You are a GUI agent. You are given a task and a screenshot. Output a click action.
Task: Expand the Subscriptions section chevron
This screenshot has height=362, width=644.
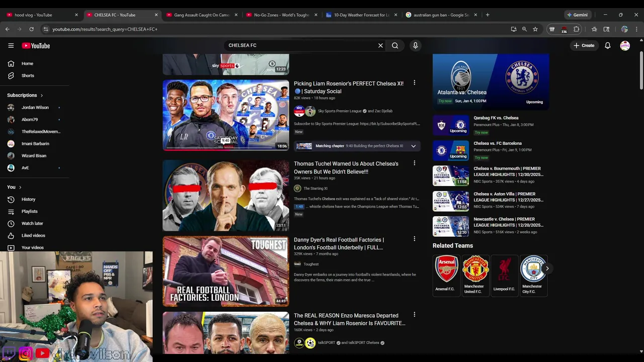(41, 95)
